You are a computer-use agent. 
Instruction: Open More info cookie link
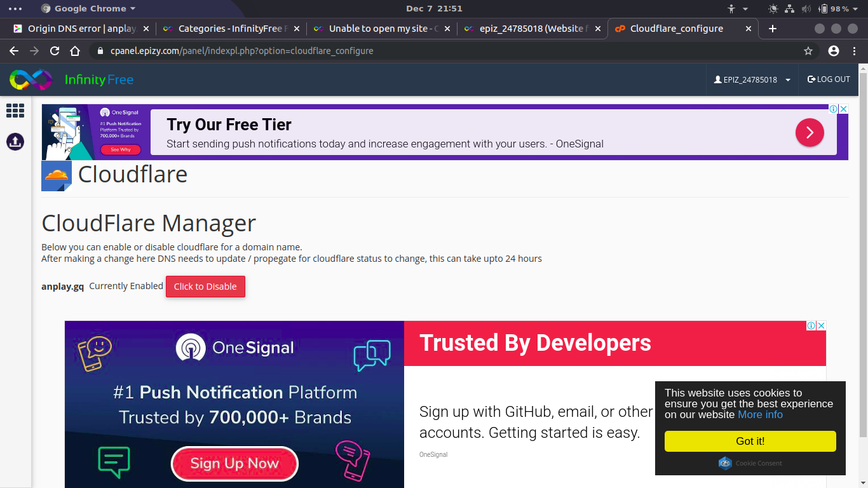tap(760, 414)
